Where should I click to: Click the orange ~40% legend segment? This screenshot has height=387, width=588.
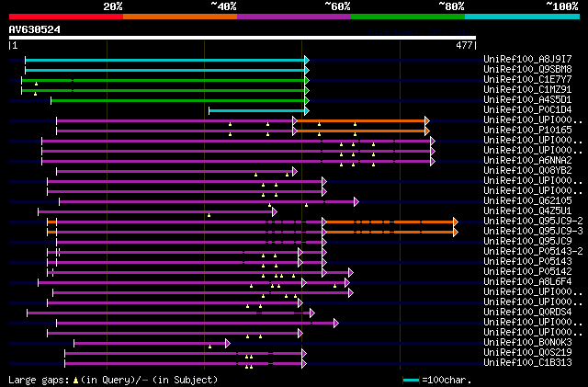(x=180, y=17)
